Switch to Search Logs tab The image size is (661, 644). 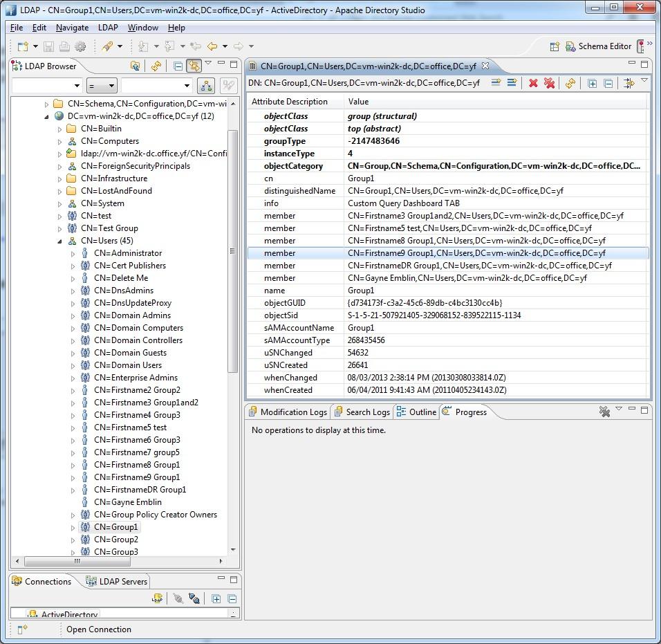[362, 412]
